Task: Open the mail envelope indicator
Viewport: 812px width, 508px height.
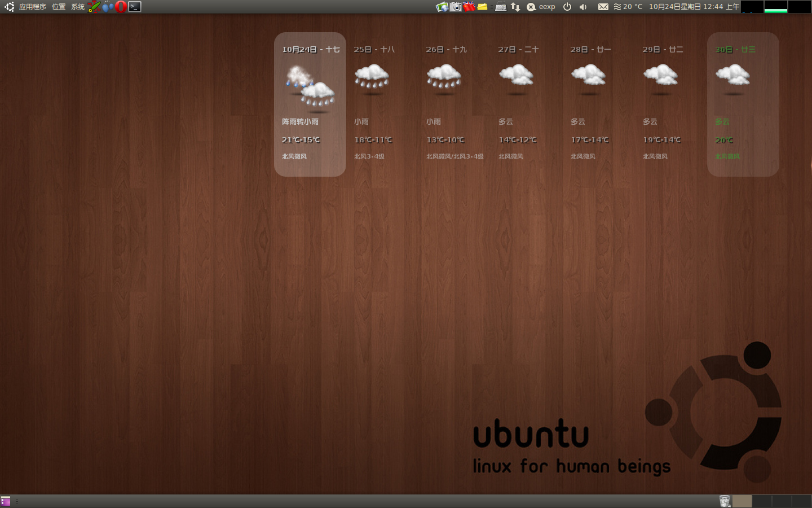Action: [603, 7]
